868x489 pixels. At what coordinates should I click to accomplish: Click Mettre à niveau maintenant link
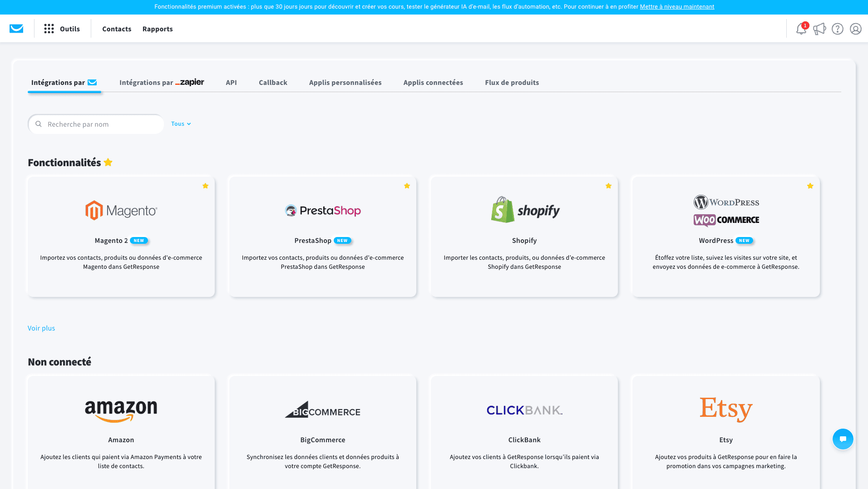coord(677,7)
